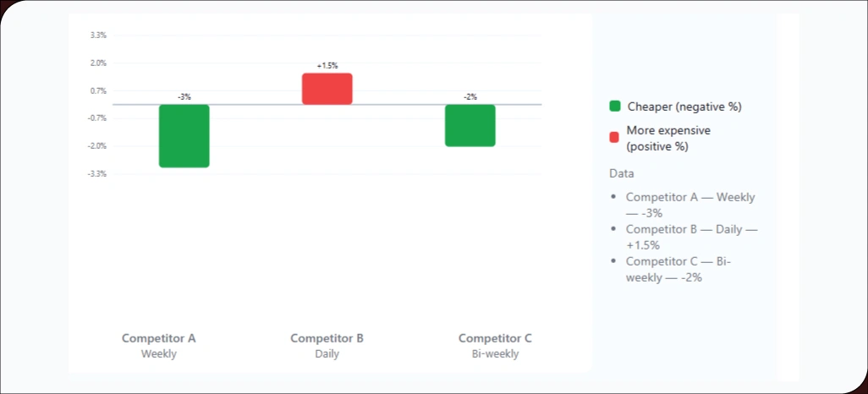868x394 pixels.
Task: Click the Competitor B axis label
Action: (x=327, y=338)
